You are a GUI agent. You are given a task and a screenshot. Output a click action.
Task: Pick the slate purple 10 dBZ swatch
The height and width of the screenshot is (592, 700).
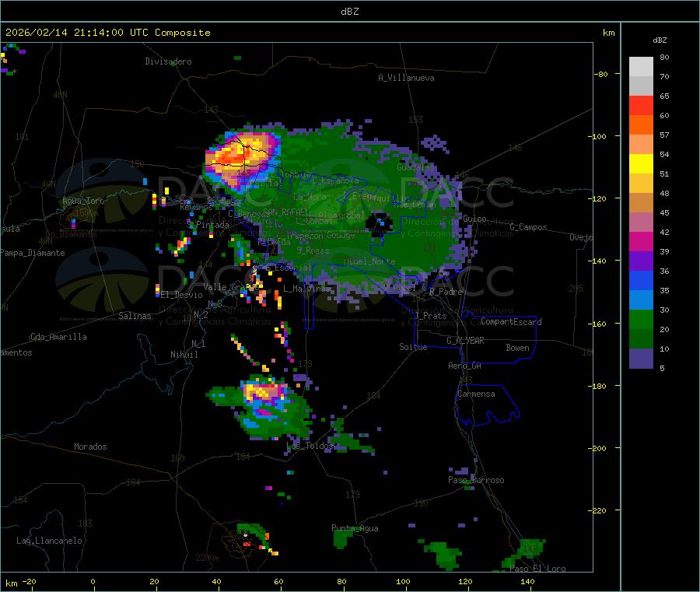641,359
